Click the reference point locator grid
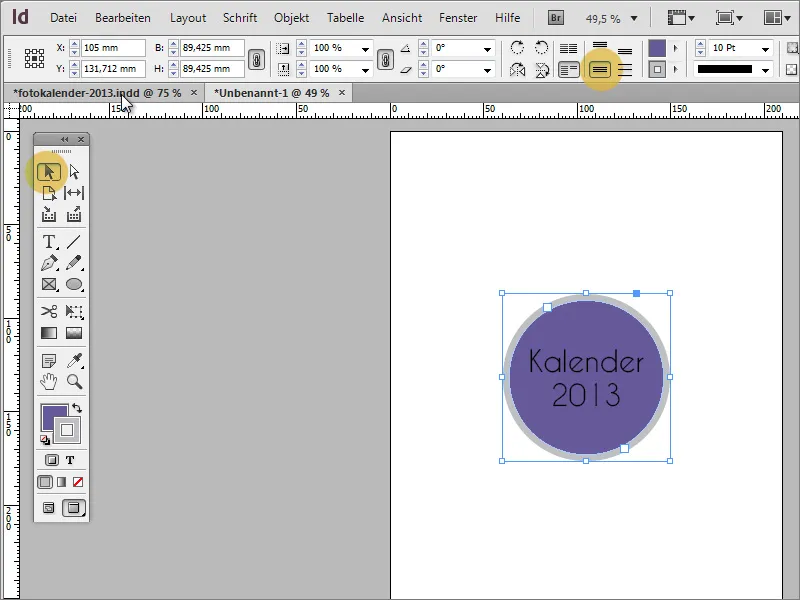The width and height of the screenshot is (800, 600). (34, 59)
